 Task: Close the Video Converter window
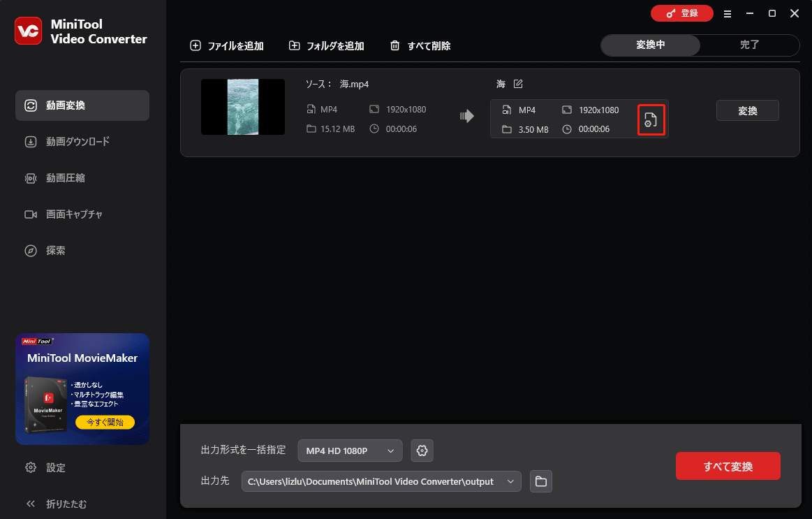[795, 13]
